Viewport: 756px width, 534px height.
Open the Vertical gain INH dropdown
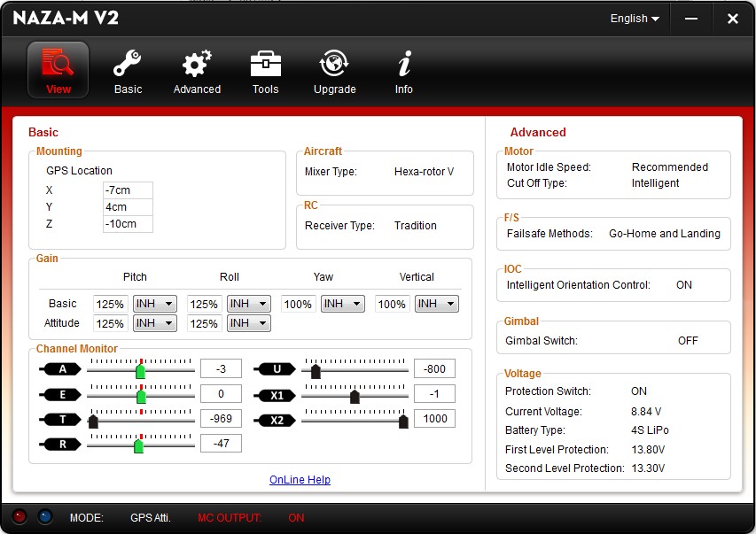[436, 304]
